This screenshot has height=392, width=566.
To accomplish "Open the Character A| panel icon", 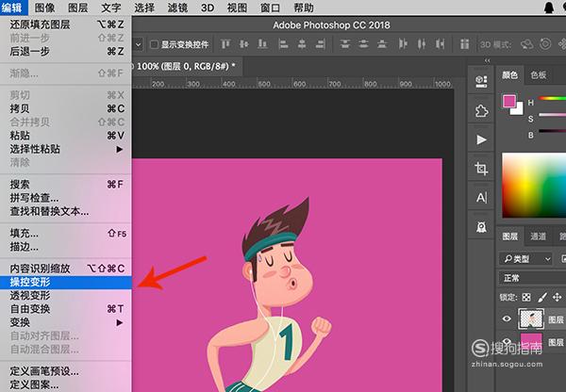I will point(481,198).
